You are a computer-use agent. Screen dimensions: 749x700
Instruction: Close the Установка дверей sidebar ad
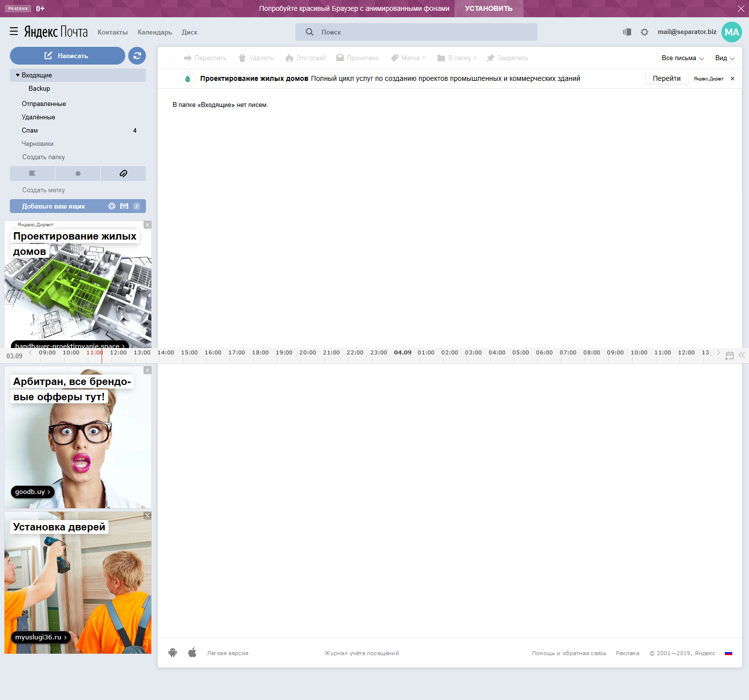(147, 516)
